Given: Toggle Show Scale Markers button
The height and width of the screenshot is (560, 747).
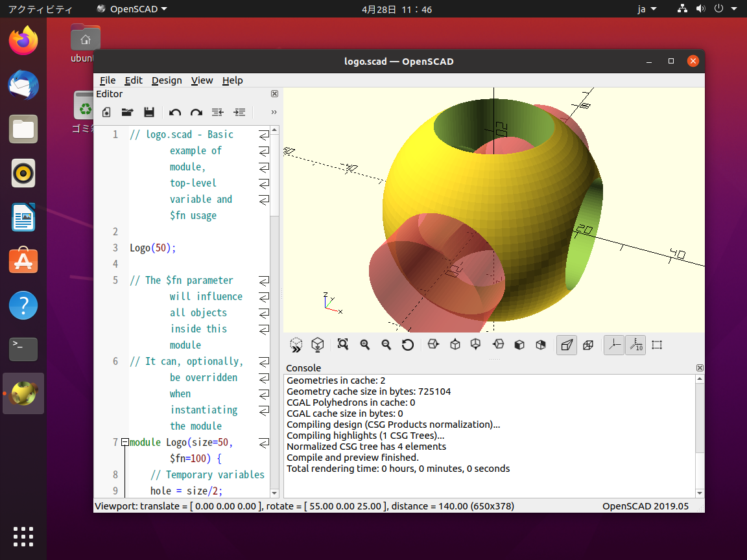Looking at the screenshot, I should click(636, 345).
